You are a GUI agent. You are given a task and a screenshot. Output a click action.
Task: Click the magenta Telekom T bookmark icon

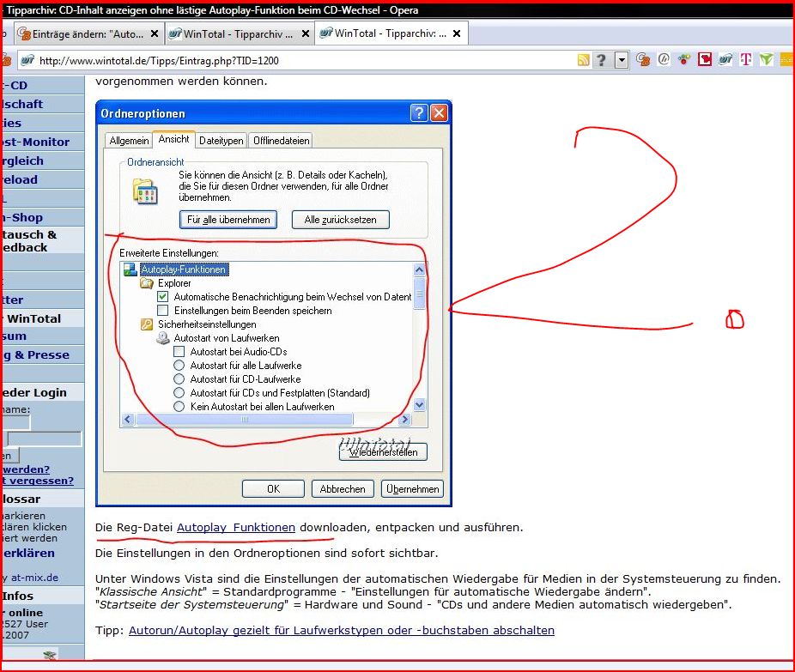pos(746,60)
